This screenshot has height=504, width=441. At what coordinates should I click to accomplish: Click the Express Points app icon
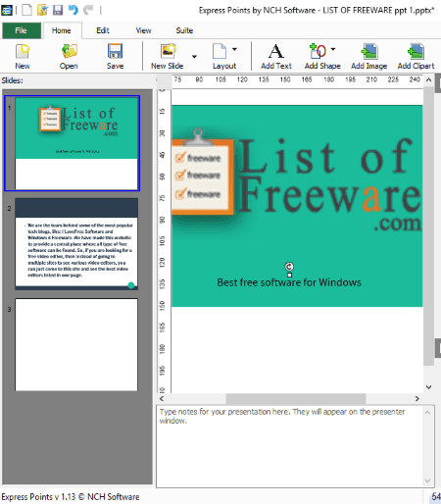pyautogui.click(x=7, y=10)
